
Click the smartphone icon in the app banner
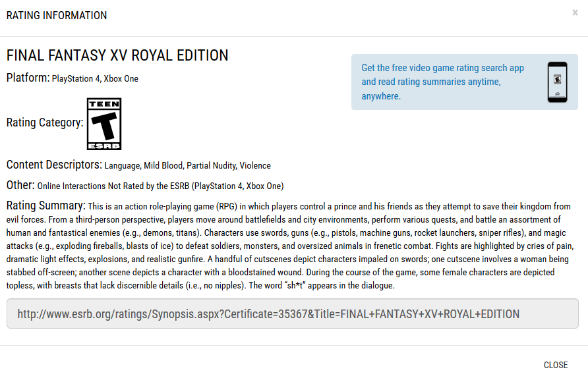(x=557, y=82)
